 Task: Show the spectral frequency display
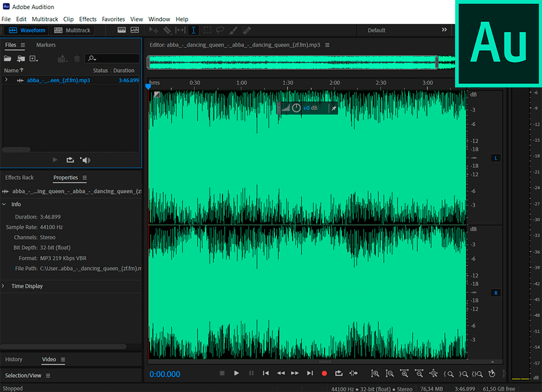point(122,30)
